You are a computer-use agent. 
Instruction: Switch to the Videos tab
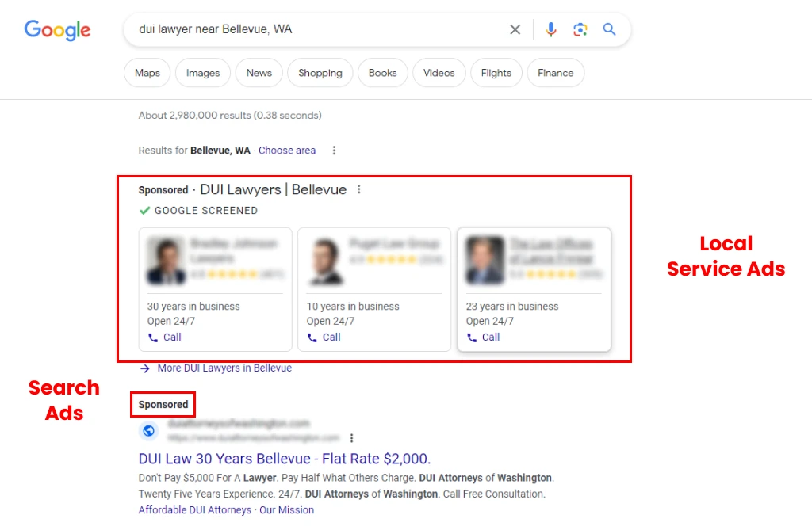point(439,73)
